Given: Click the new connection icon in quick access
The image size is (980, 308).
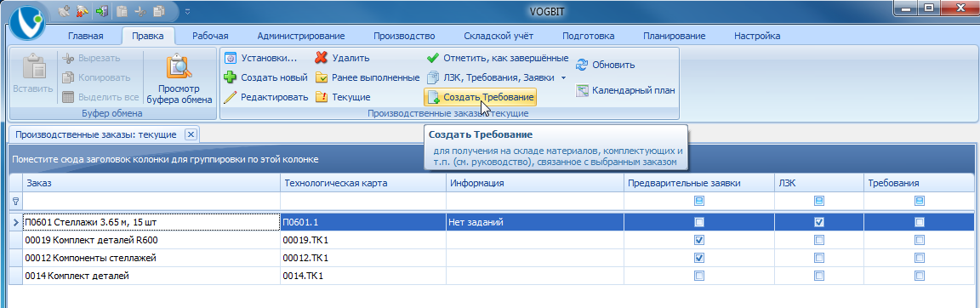Looking at the screenshot, I should pos(65,10).
